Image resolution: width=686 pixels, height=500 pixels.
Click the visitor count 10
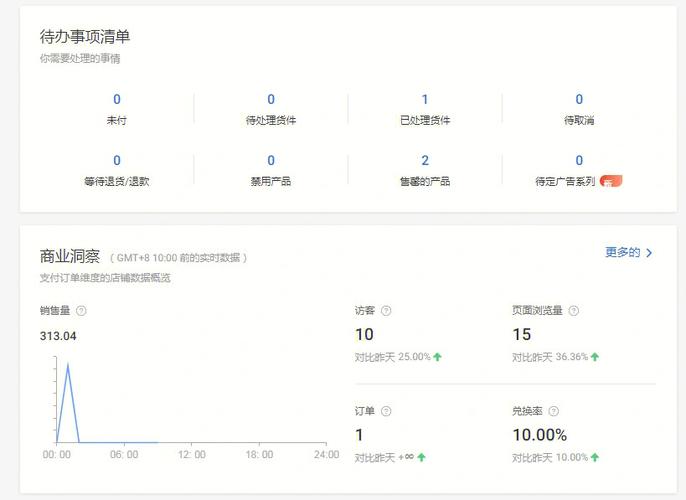pyautogui.click(x=364, y=335)
